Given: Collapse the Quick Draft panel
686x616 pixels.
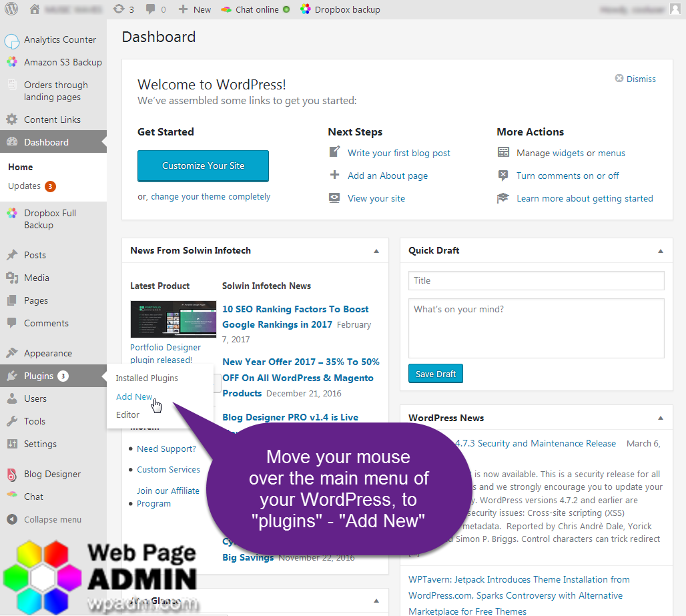Looking at the screenshot, I should pyautogui.click(x=661, y=251).
